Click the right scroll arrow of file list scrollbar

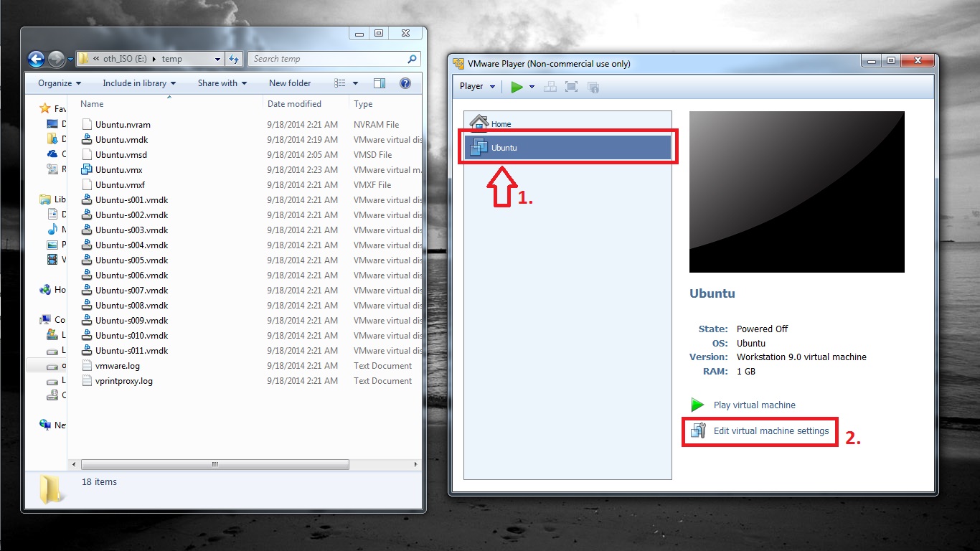coord(416,464)
